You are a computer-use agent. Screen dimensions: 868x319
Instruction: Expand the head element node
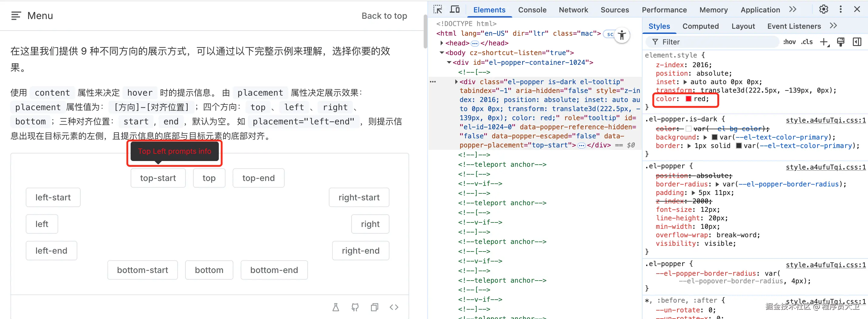tap(441, 43)
